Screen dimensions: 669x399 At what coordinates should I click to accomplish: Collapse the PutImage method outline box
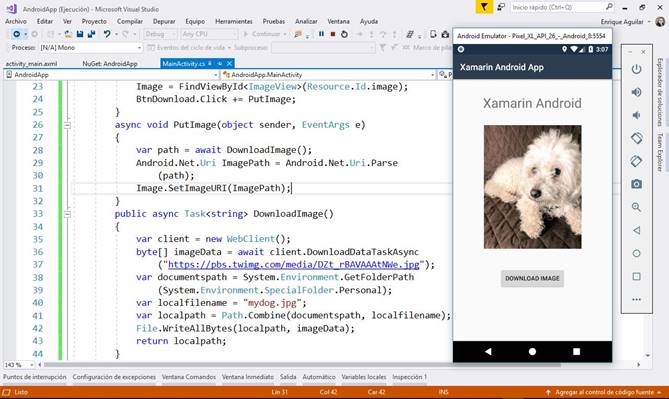click(67, 125)
